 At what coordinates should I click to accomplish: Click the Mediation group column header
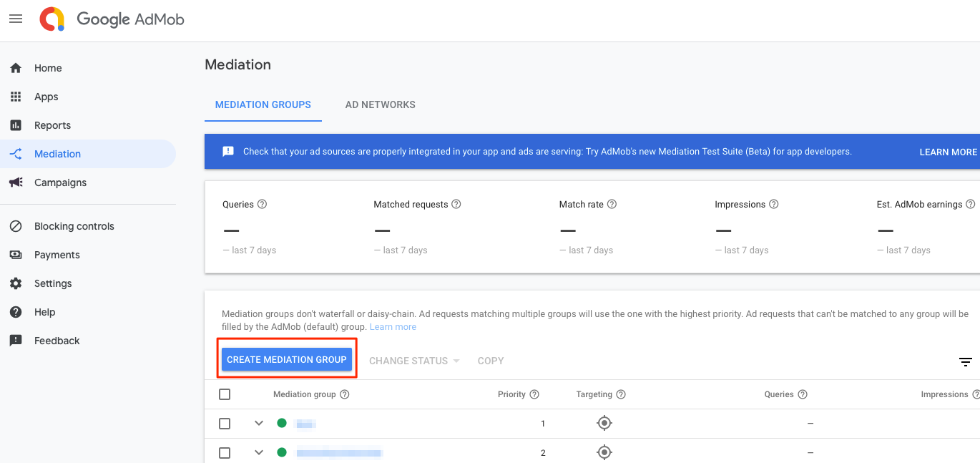[x=305, y=394]
